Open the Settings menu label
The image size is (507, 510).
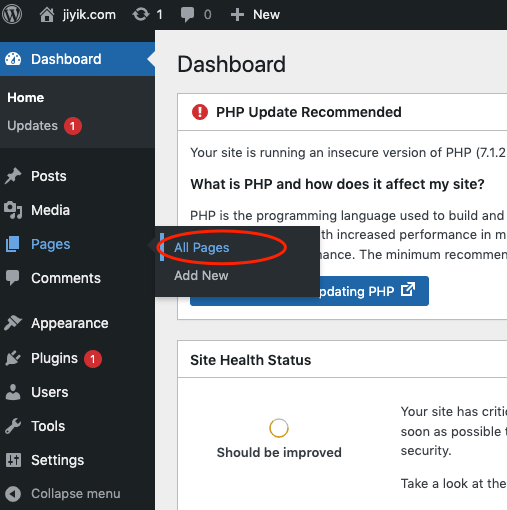(57, 460)
